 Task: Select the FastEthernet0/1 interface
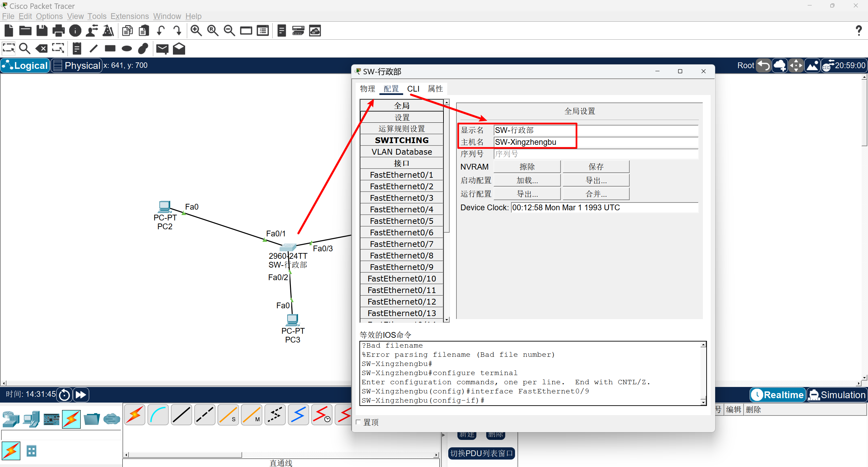(402, 175)
